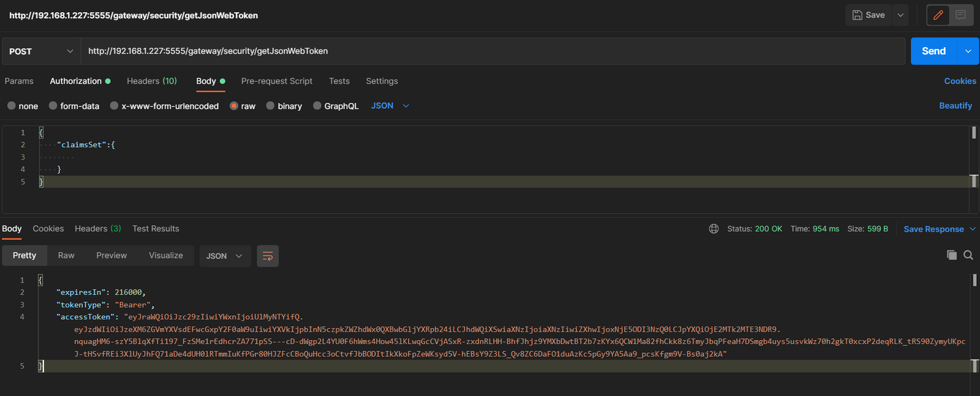Copy response using the copy icon
980x396 pixels.
[x=951, y=255]
